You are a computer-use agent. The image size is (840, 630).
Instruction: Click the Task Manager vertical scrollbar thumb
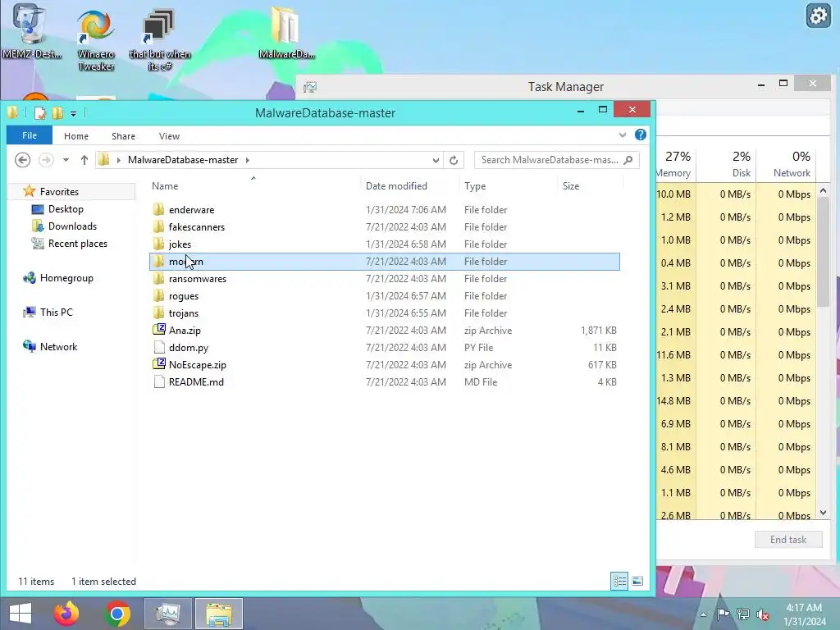(x=824, y=251)
